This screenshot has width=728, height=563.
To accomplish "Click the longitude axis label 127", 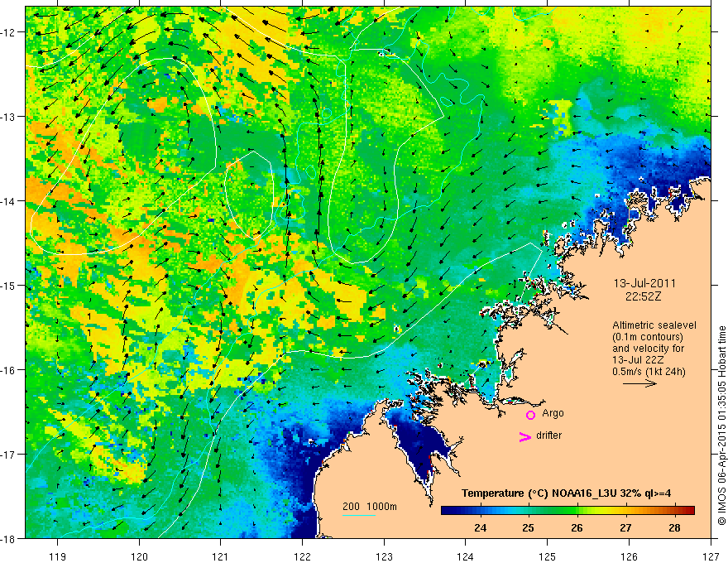I will 711,556.
